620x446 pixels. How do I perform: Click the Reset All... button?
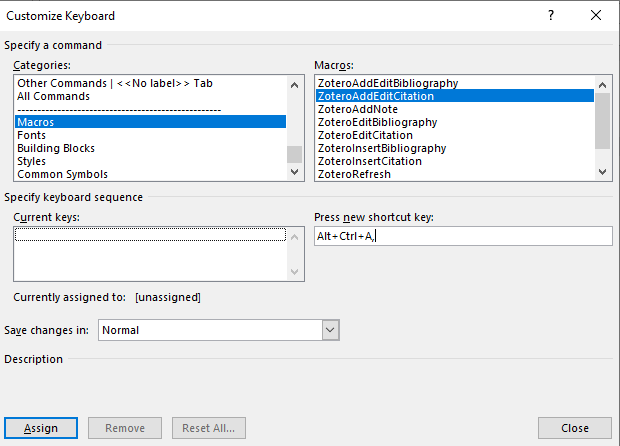tap(209, 428)
